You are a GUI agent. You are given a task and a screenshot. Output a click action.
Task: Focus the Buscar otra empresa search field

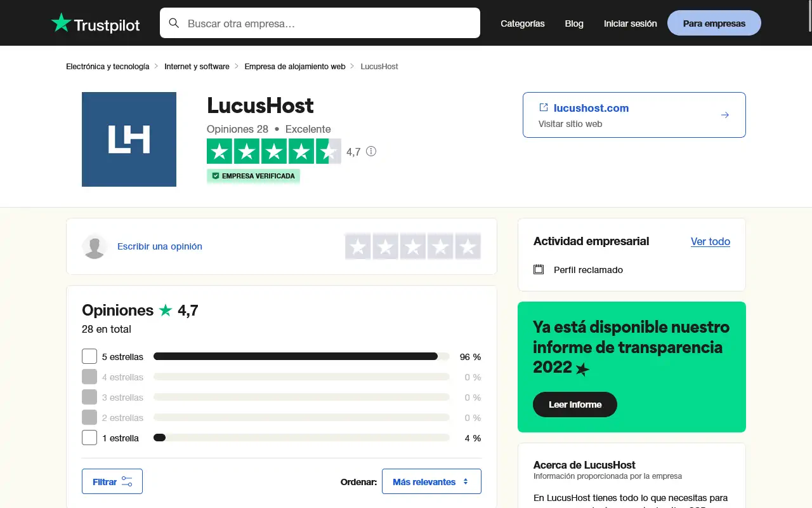point(320,23)
